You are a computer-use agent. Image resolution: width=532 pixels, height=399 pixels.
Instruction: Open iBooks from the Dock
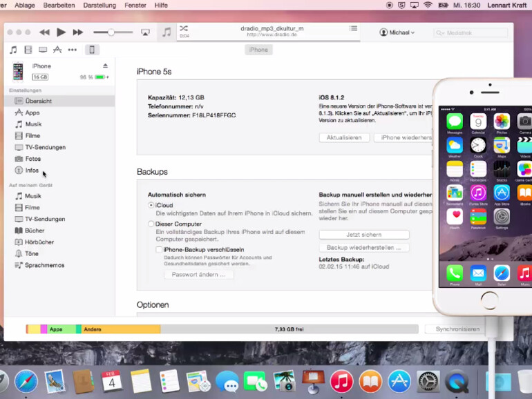(370, 382)
